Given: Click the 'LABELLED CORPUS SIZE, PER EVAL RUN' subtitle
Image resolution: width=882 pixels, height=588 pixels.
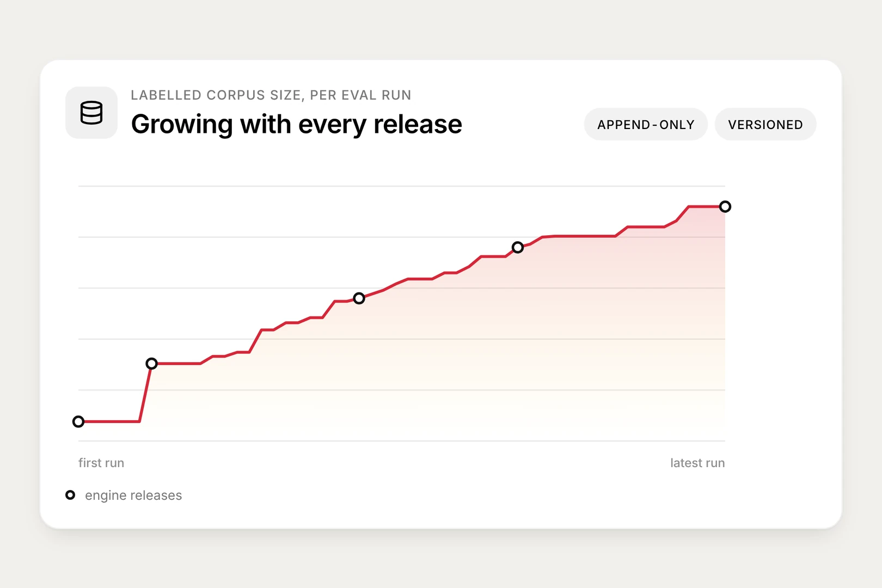Looking at the screenshot, I should 271,95.
